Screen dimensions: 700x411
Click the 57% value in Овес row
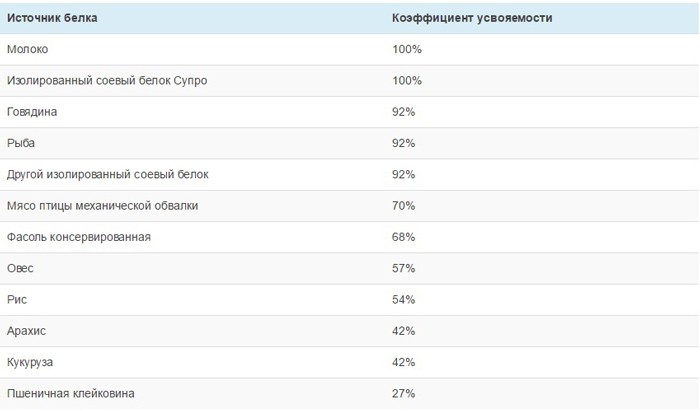(x=404, y=268)
